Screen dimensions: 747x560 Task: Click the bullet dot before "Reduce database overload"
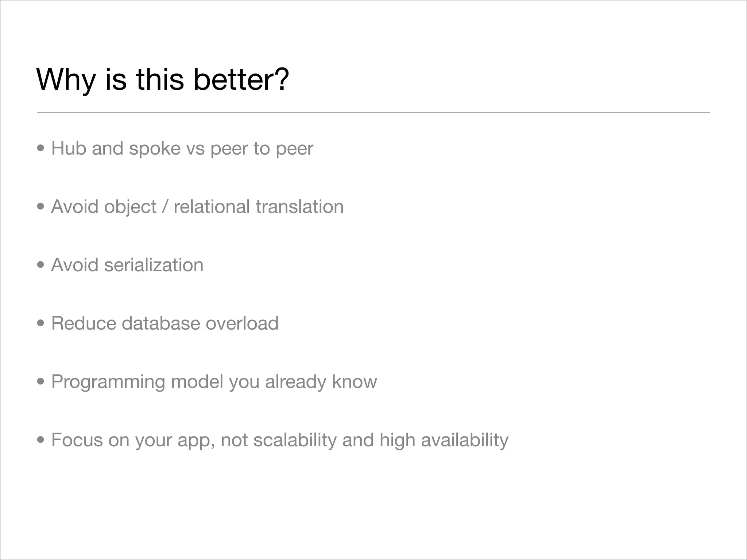click(x=41, y=323)
